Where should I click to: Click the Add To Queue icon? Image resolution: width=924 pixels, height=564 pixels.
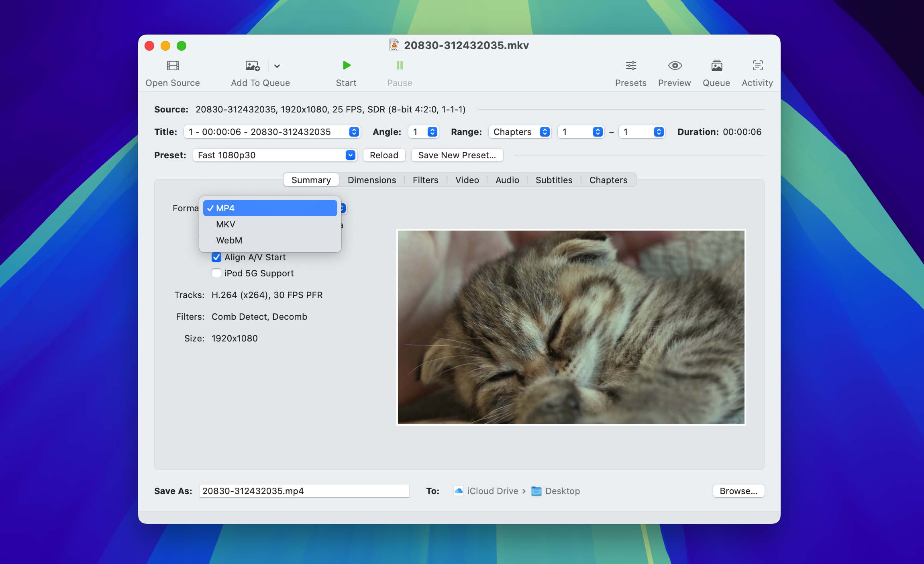252,65
